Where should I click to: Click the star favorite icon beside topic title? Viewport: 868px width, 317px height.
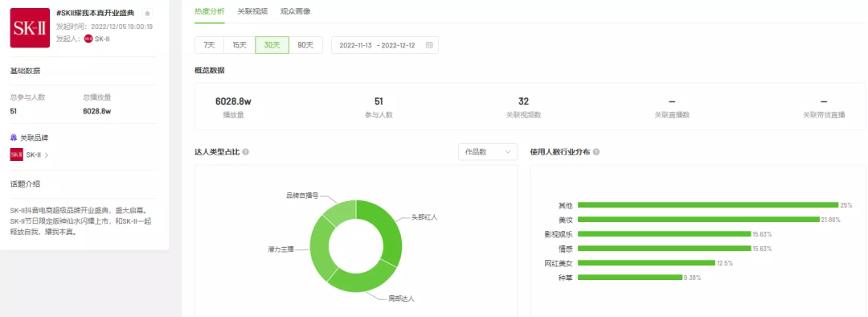tap(147, 13)
